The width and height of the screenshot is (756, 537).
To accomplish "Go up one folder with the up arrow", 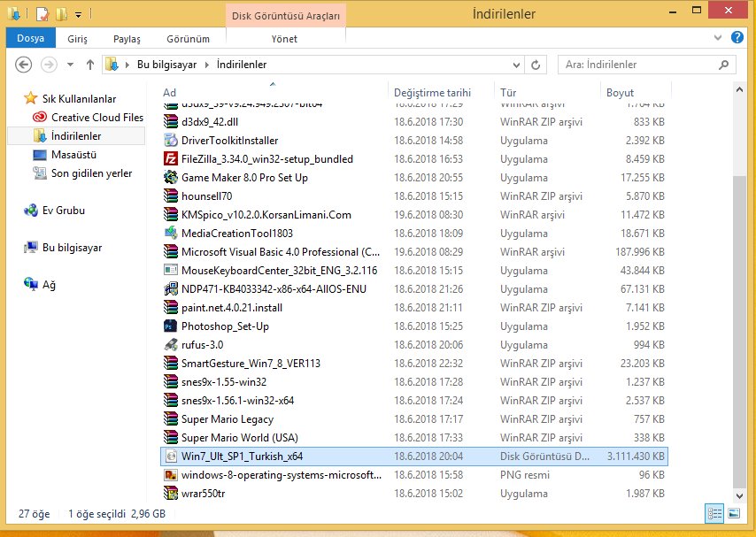I will tap(90, 65).
